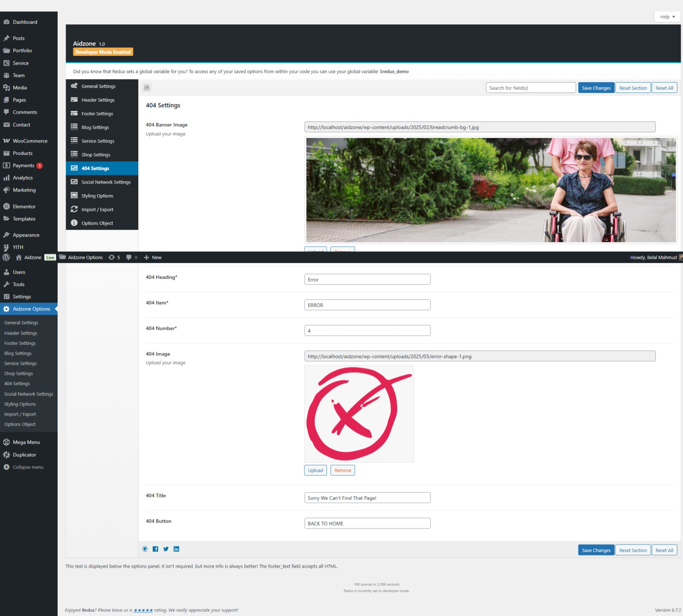Click the 404 banner image preview
The width and height of the screenshot is (683, 616).
[x=490, y=190]
